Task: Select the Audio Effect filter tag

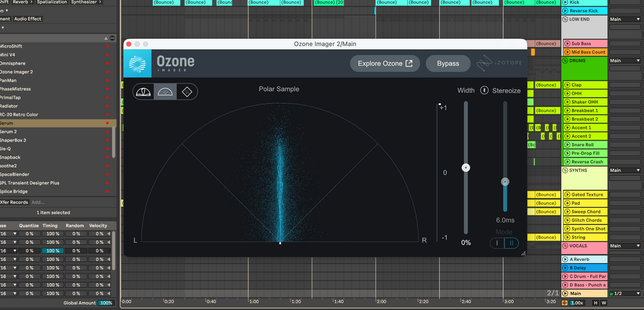Action: click(28, 19)
